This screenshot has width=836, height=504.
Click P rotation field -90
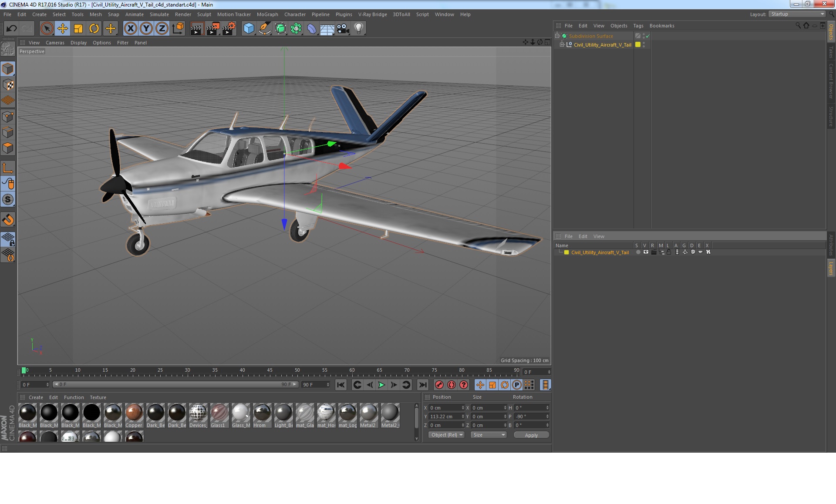pos(531,417)
